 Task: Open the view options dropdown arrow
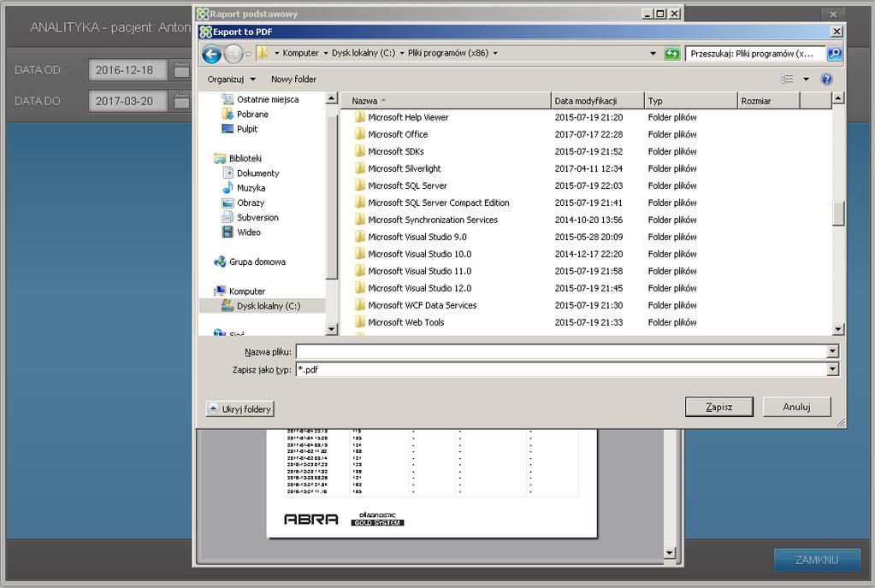[x=806, y=79]
